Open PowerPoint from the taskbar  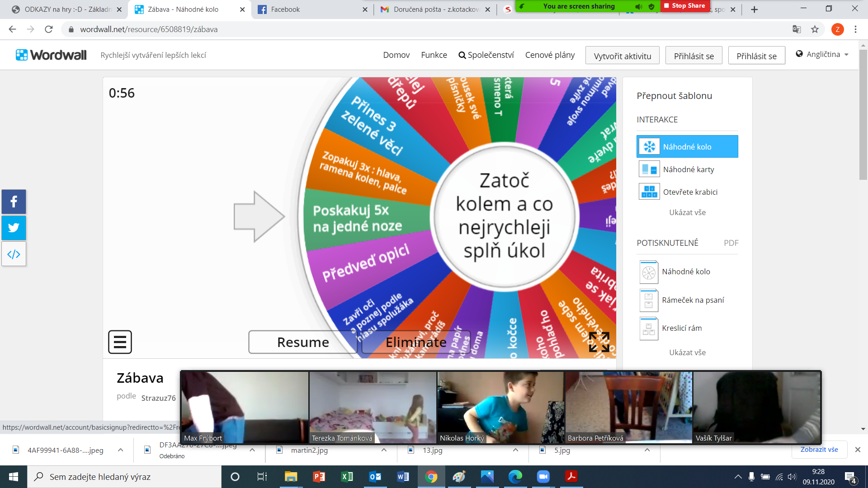coord(319,477)
